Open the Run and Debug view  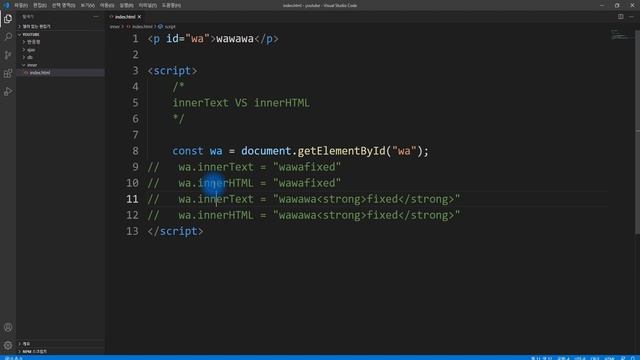(x=8, y=91)
